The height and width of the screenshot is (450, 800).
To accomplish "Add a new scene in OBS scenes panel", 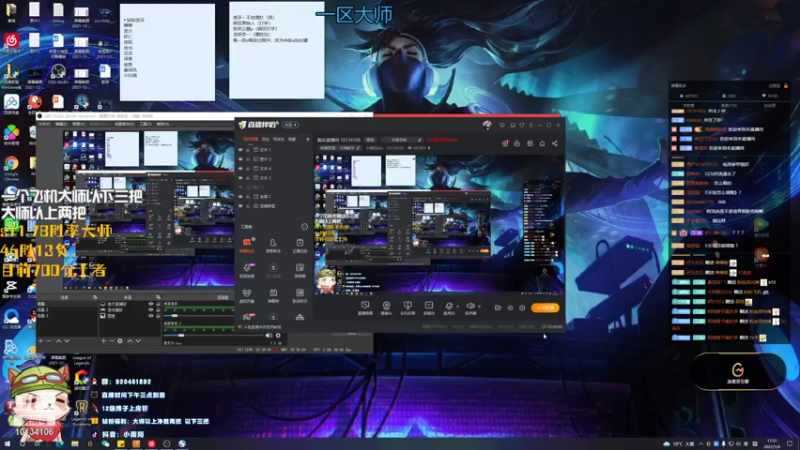I will pos(41,341).
